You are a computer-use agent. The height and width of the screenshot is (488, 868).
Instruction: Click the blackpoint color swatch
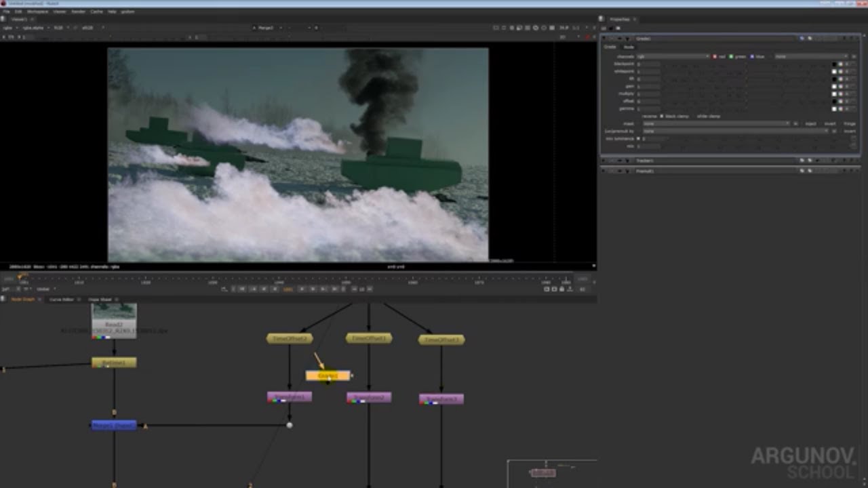coord(835,64)
